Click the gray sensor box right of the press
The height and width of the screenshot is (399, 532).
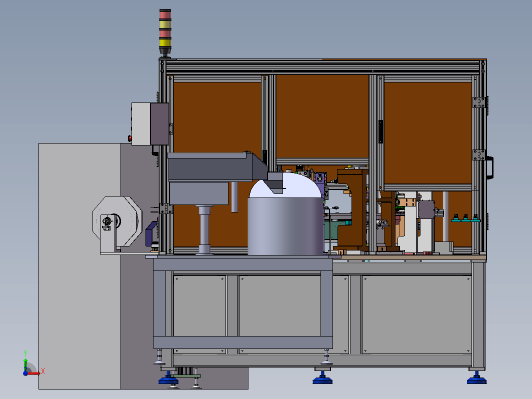(426, 210)
